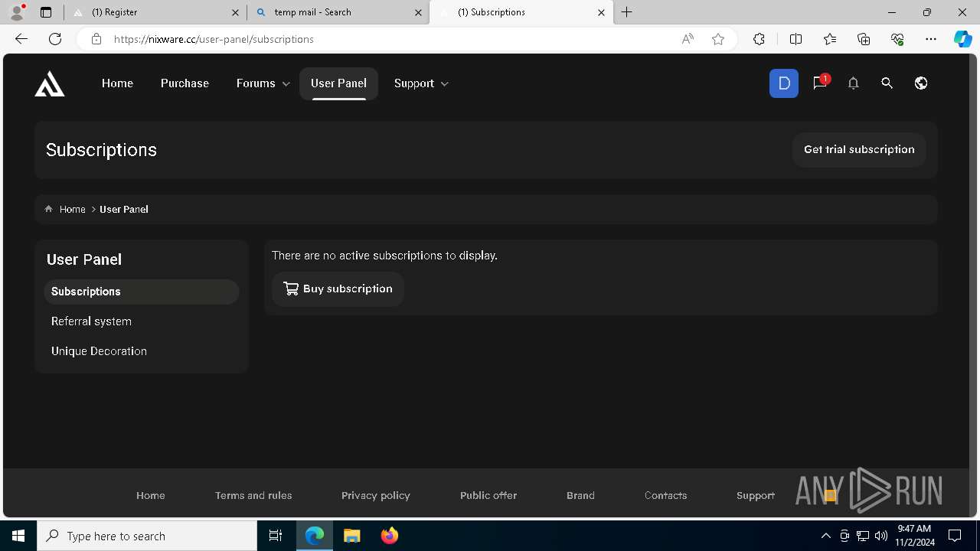Open the browser profile icon
Image resolution: width=980 pixels, height=551 pixels.
click(x=17, y=12)
